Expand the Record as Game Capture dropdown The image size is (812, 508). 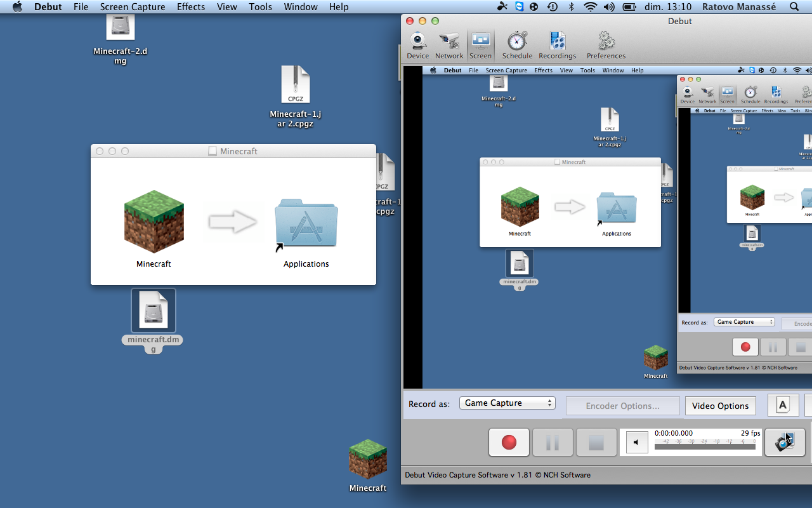[x=507, y=403]
